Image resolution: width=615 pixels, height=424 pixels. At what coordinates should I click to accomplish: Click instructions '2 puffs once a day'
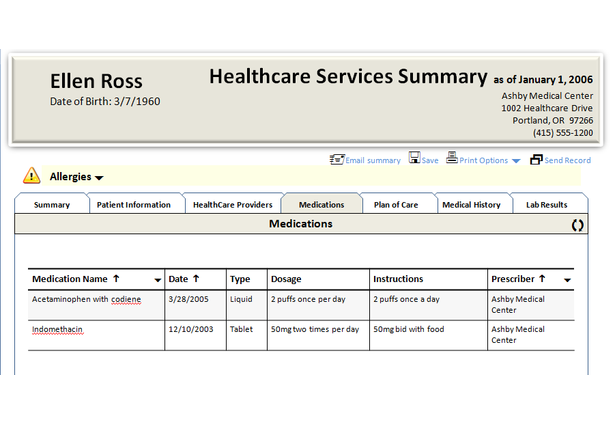click(x=406, y=299)
